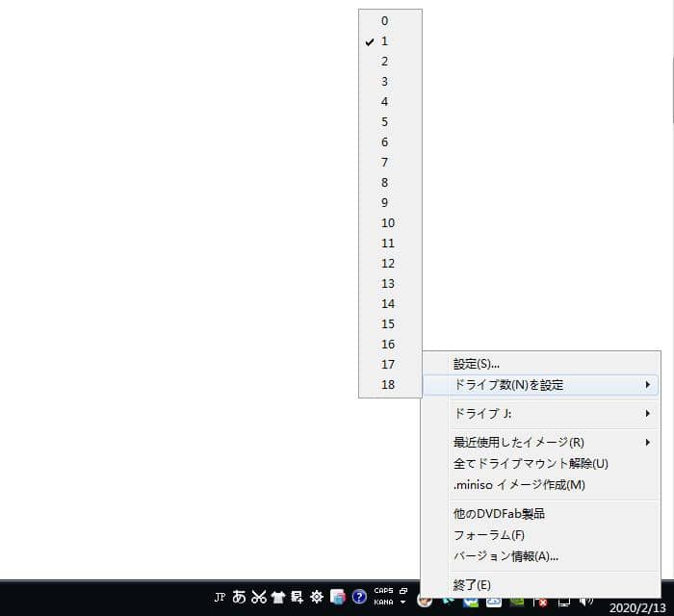Open バージョン情報(A)... dialog
The image size is (674, 616).
[x=541, y=556]
